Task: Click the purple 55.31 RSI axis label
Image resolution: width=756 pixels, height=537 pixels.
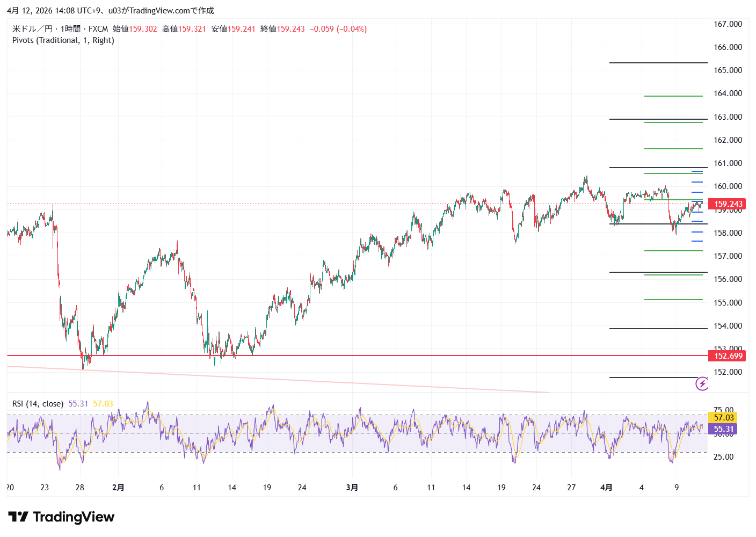Action: [x=723, y=429]
